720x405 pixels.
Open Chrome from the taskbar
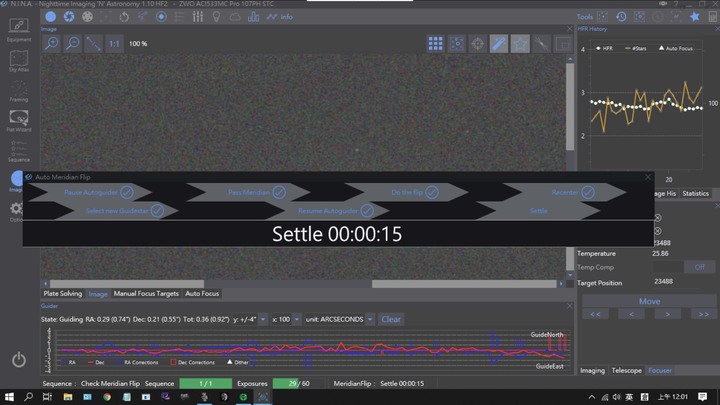(x=107, y=397)
